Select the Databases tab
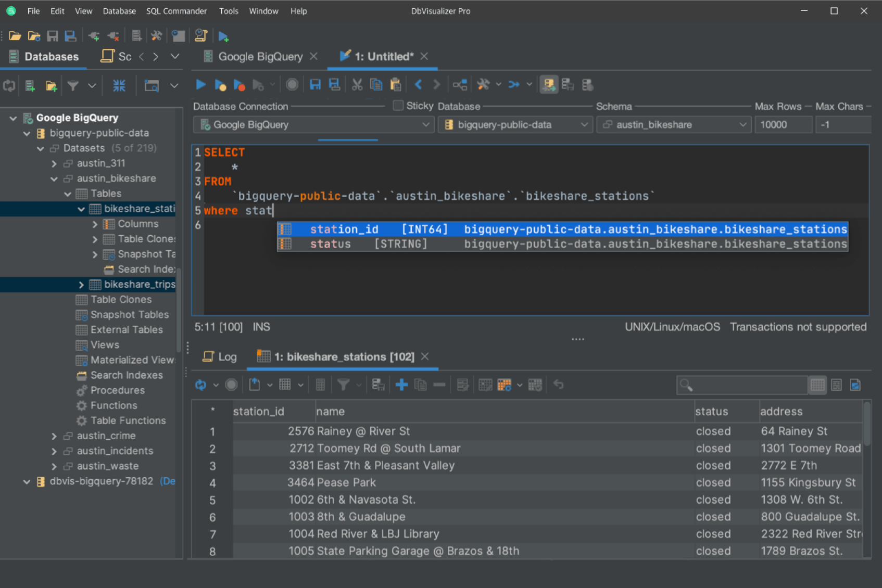 (44, 57)
